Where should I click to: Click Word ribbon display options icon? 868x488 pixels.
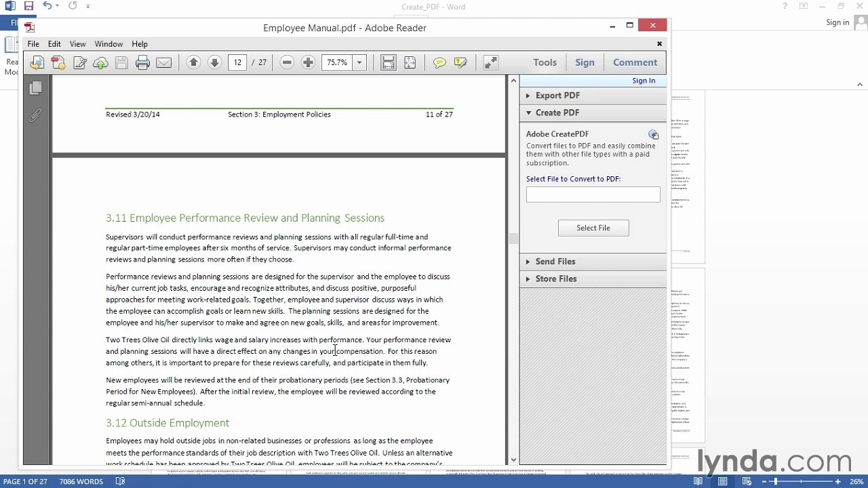pos(804,6)
